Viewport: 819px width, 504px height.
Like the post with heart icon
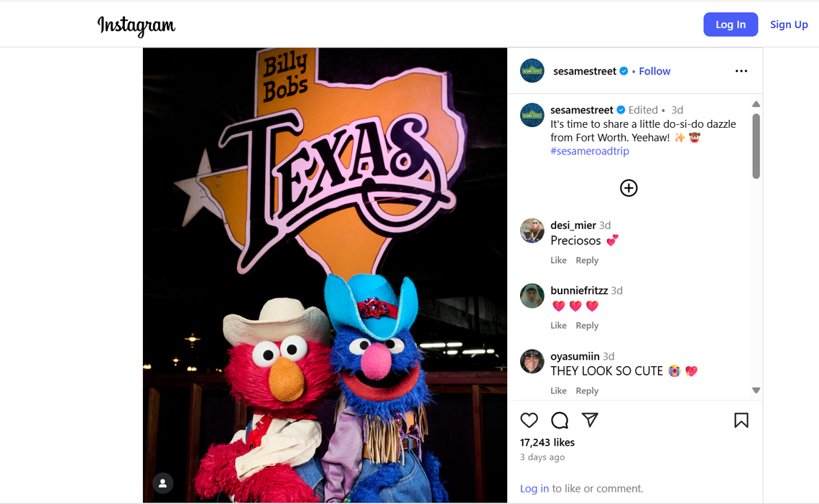pyautogui.click(x=529, y=421)
